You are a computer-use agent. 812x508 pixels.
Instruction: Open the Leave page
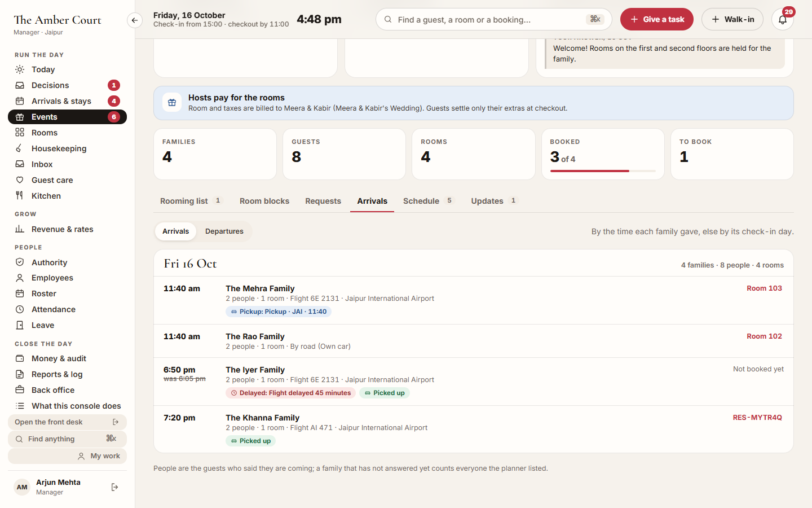[67, 325]
